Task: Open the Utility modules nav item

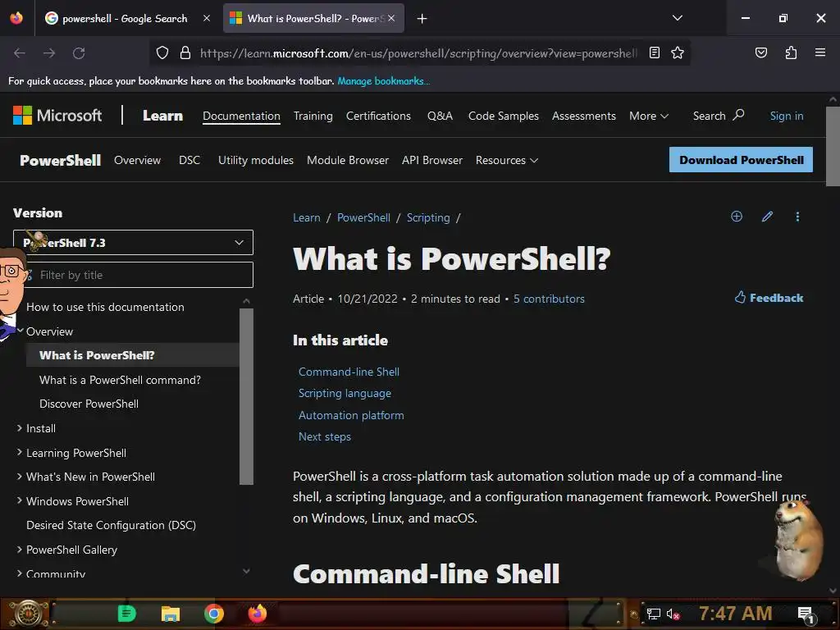Action: click(256, 160)
